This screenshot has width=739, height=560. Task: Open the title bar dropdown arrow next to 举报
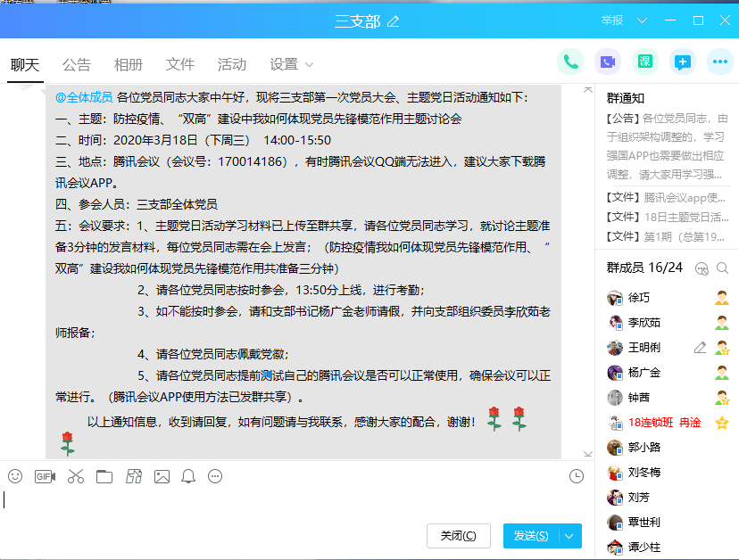(641, 20)
